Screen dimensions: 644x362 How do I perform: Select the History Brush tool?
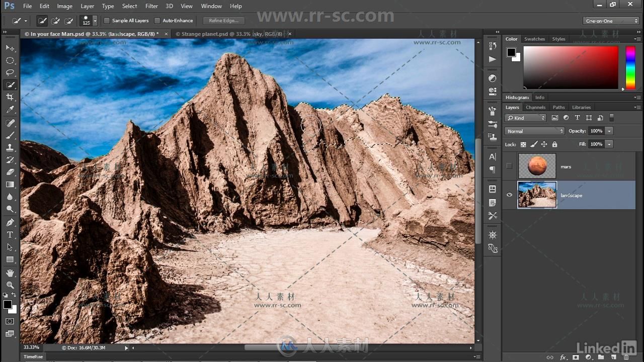pyautogui.click(x=10, y=160)
